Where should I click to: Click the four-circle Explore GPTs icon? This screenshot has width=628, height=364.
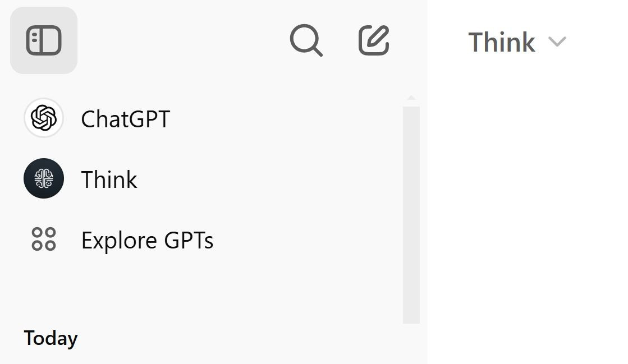(x=44, y=239)
